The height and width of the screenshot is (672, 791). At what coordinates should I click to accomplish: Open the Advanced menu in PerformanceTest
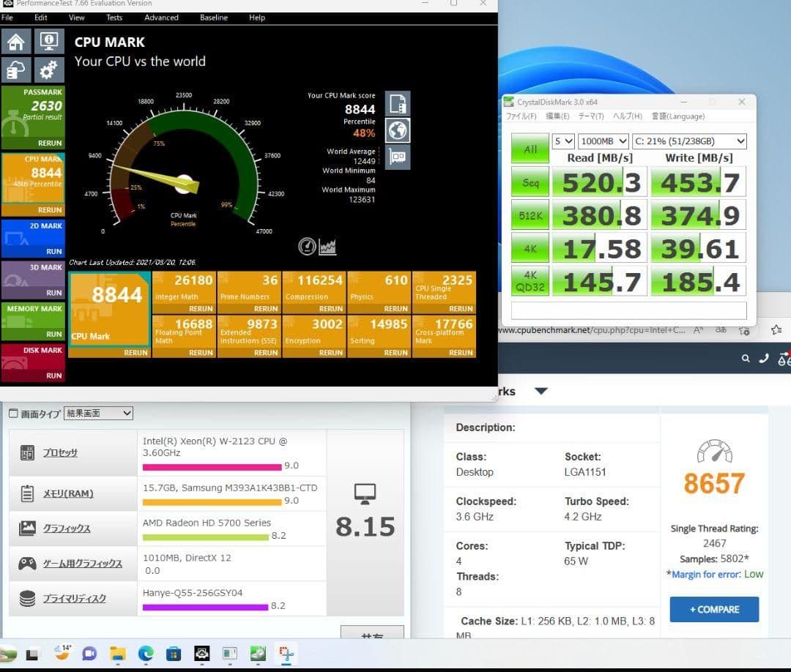[160, 18]
